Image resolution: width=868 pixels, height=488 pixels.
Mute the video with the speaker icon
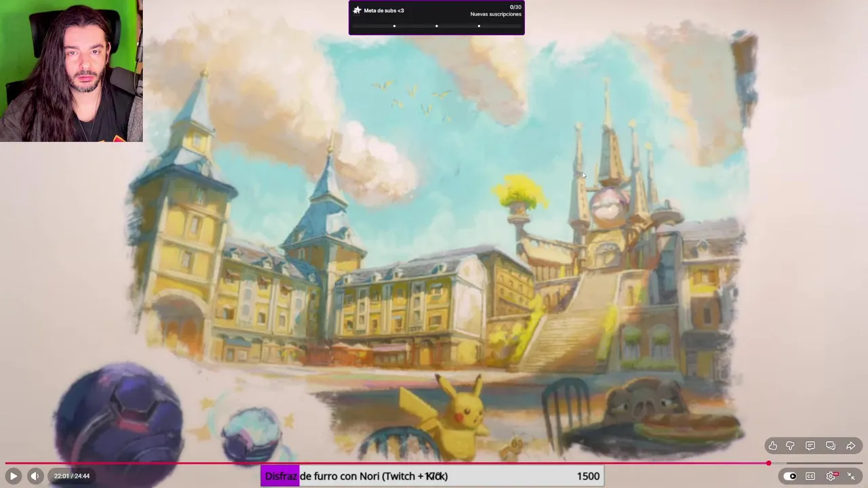[x=35, y=476]
